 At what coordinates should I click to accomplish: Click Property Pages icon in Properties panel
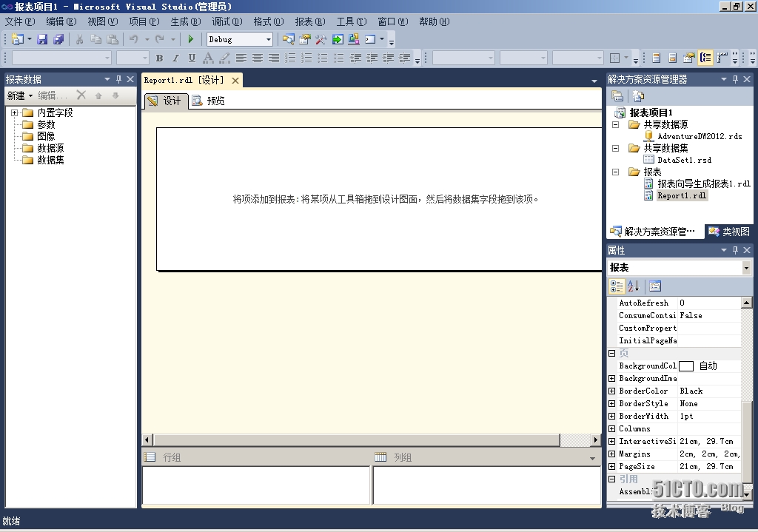pos(655,286)
